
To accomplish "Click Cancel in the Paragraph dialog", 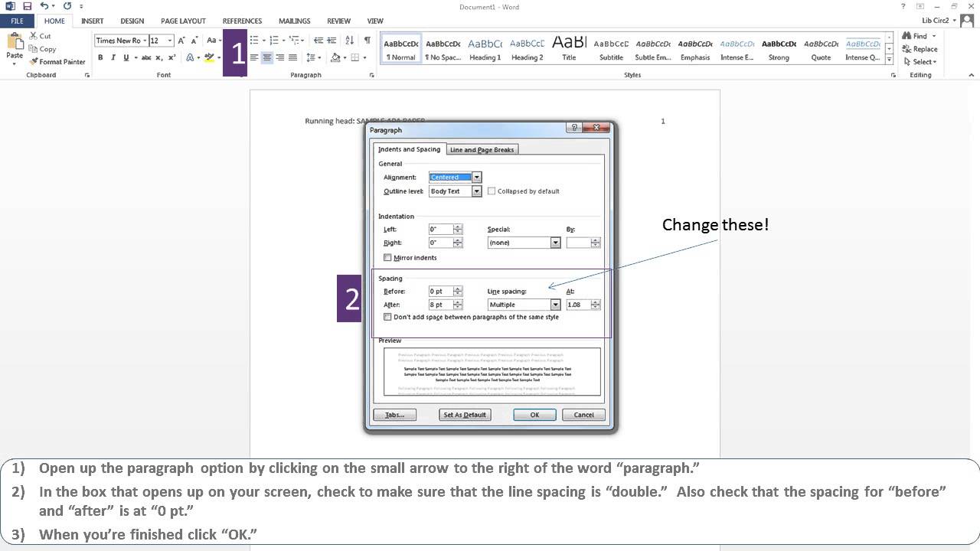I will coord(583,415).
